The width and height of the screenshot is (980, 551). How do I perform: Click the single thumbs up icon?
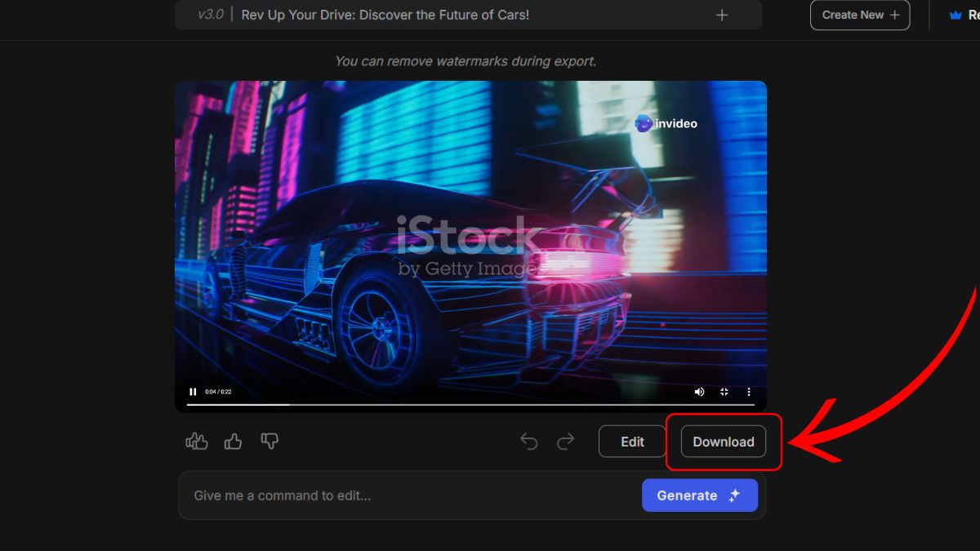pyautogui.click(x=234, y=442)
